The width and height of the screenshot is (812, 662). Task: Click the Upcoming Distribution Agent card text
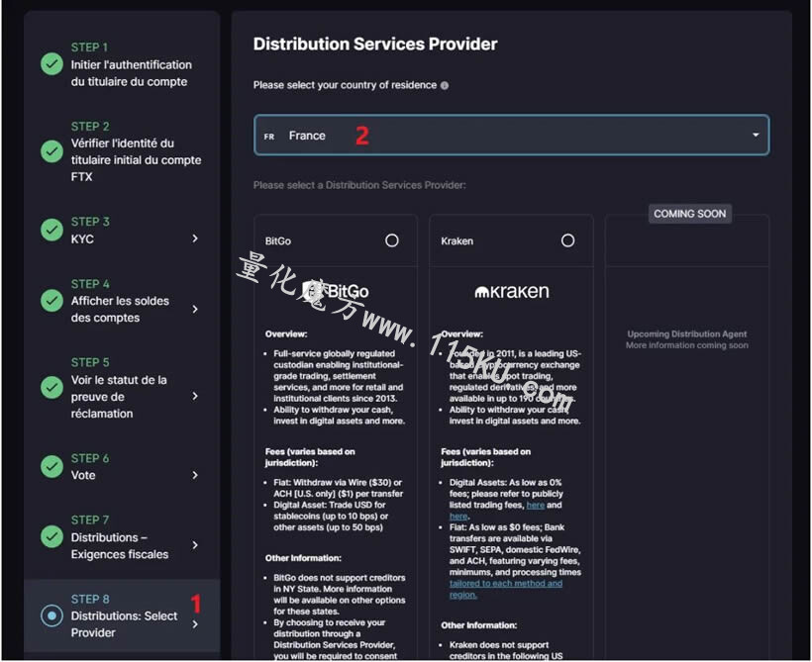coord(687,339)
